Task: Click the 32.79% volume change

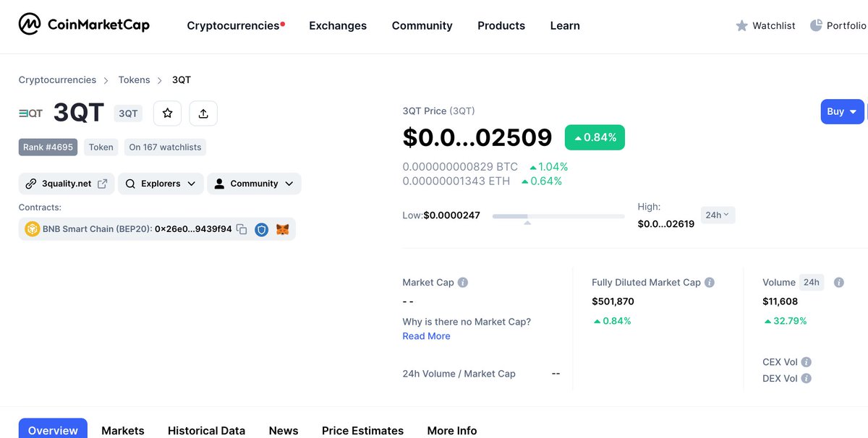Action: [786, 321]
